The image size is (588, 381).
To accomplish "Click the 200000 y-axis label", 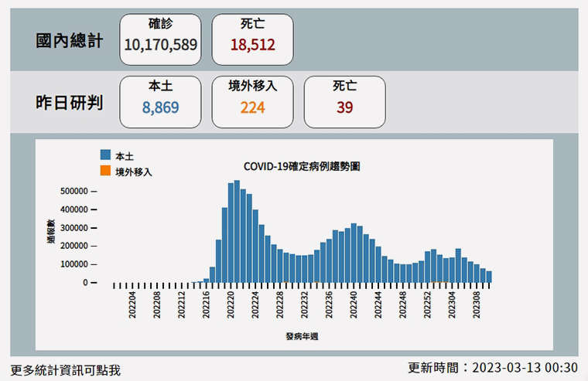I will tap(73, 246).
